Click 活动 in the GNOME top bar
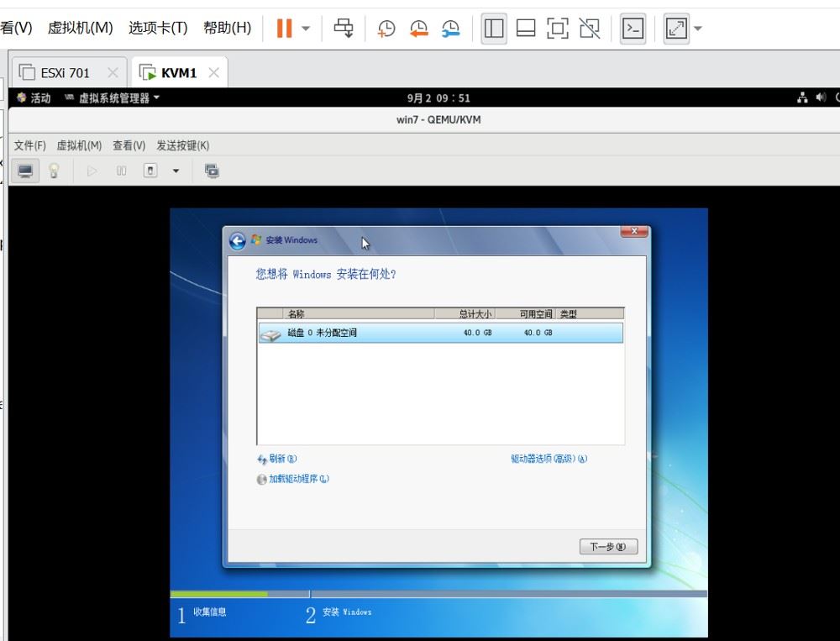 [34, 98]
